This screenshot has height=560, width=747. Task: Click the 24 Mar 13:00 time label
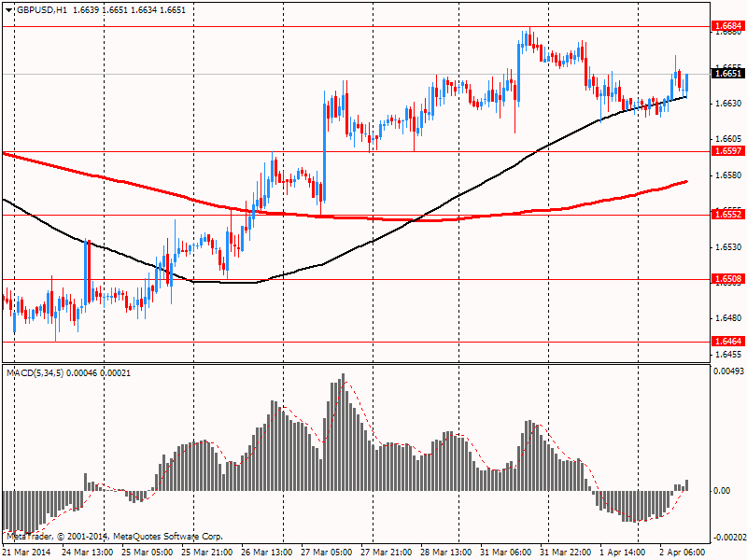coord(88,553)
